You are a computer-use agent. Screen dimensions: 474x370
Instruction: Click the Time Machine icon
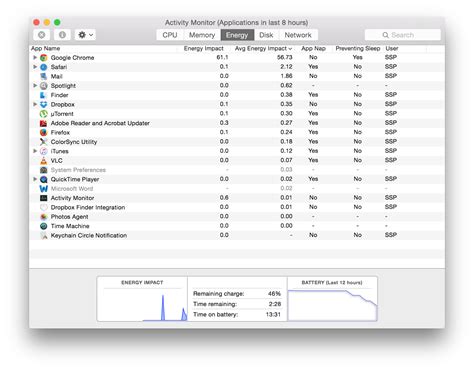click(x=44, y=226)
